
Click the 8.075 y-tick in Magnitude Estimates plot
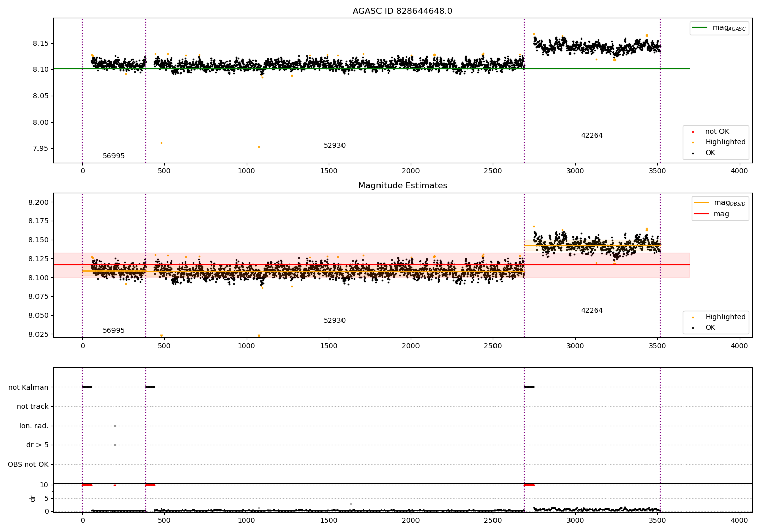tap(39, 297)
